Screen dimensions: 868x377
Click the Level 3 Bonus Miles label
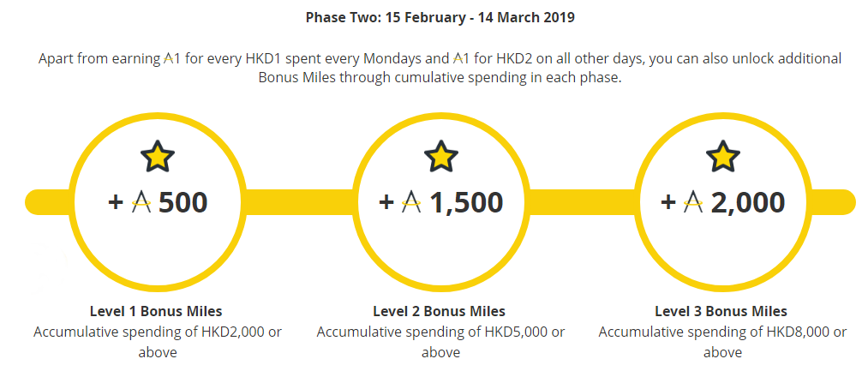point(721,311)
